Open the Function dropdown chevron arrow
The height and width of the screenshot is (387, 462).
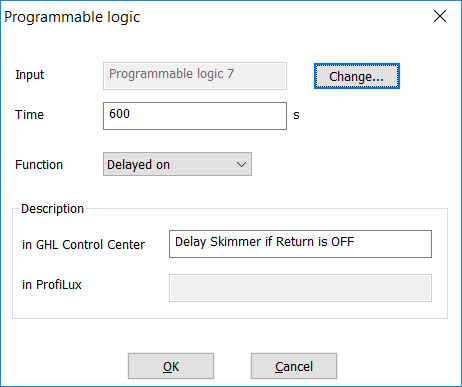coord(241,164)
